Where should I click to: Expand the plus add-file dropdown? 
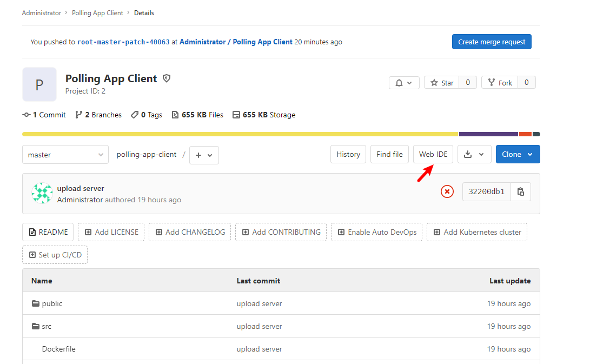click(204, 155)
